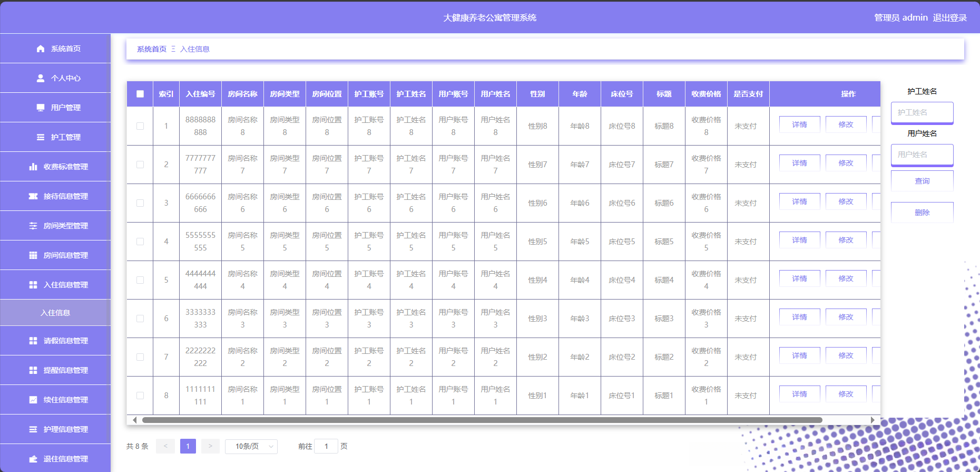Click the ticket icon beside 接待信息管理
The image size is (980, 472).
(x=33, y=196)
